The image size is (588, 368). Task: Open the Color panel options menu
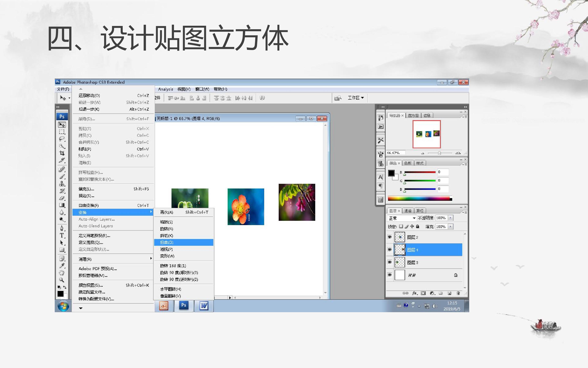click(464, 165)
